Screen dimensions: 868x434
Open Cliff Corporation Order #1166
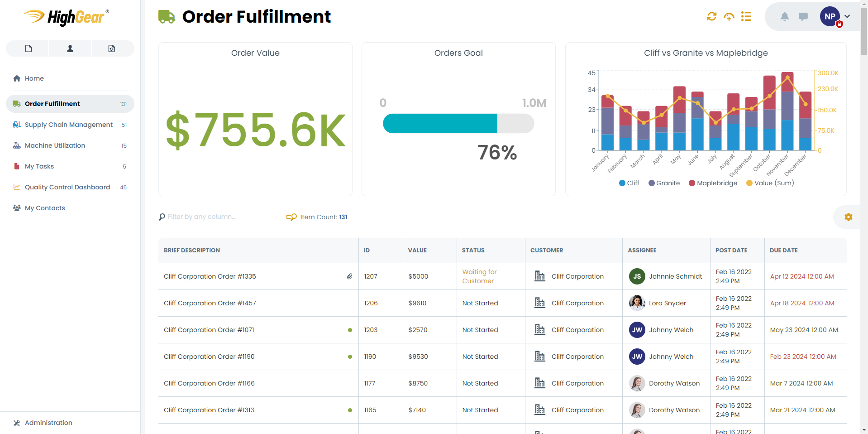(209, 383)
